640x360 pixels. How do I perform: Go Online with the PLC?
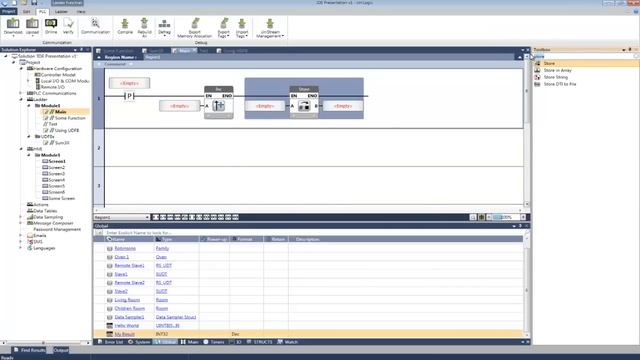coord(51,27)
